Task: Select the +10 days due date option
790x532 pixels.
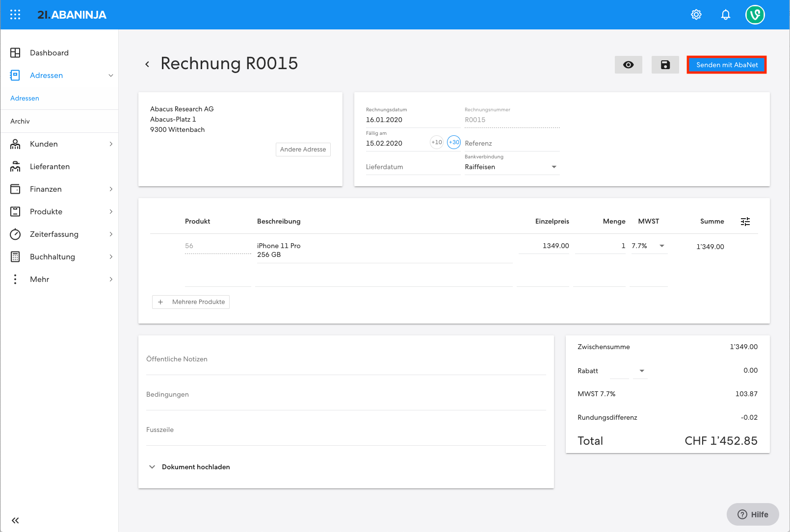Action: 436,142
